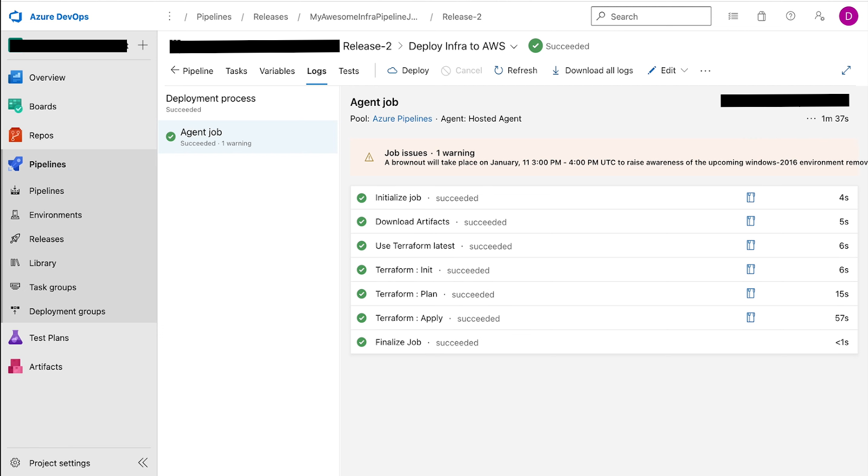Open the Marketplace shopping bag icon

[x=762, y=16]
